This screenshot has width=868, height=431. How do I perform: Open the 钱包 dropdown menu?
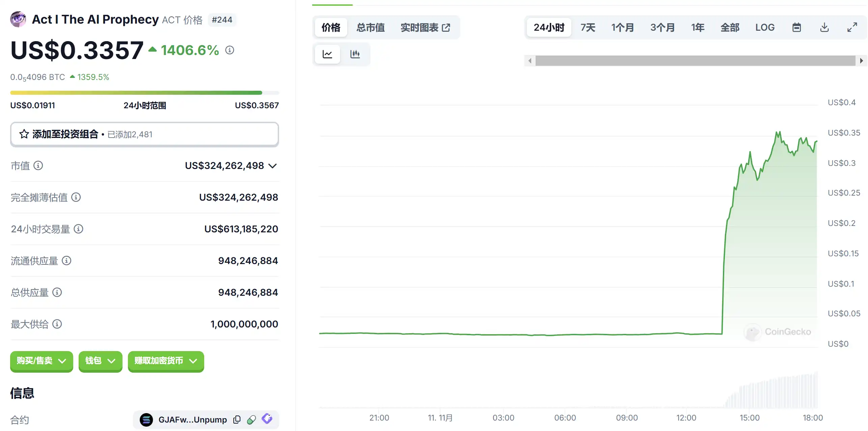[x=100, y=361]
